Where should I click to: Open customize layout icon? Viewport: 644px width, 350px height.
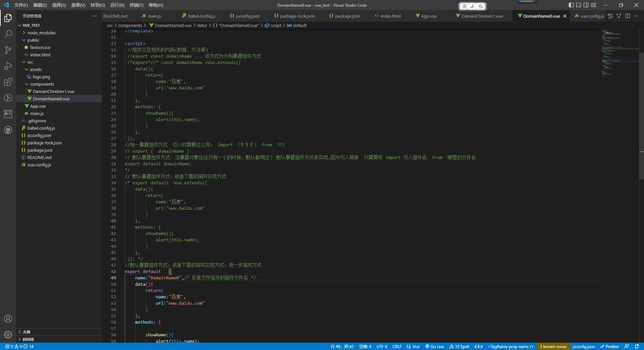594,5
